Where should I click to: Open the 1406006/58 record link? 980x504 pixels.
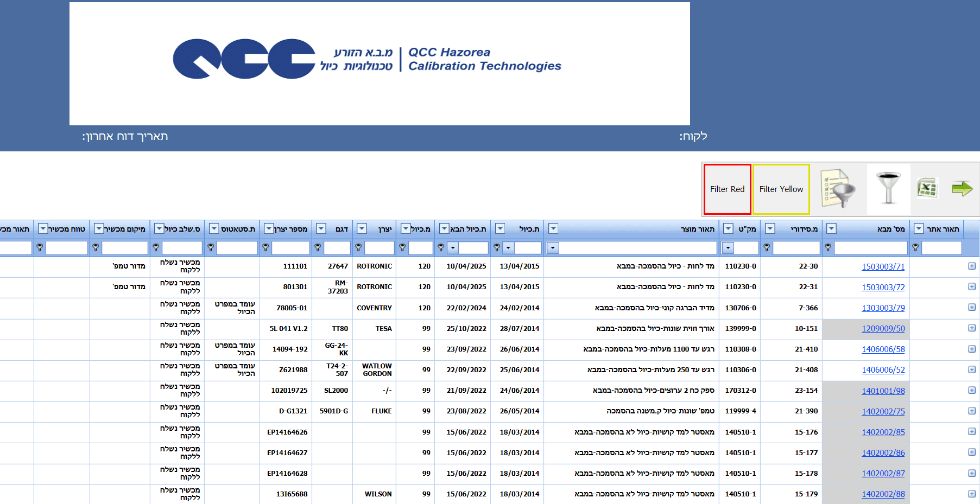[883, 349]
